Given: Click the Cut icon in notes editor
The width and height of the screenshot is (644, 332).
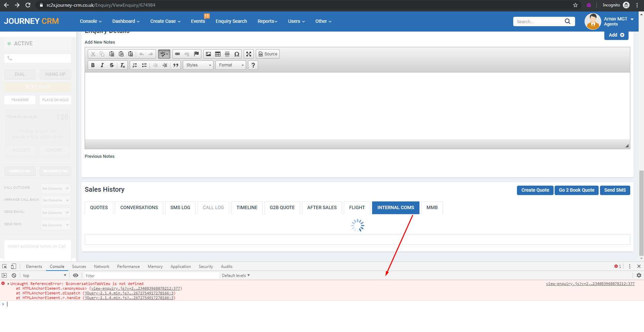Looking at the screenshot, I should coord(93,54).
